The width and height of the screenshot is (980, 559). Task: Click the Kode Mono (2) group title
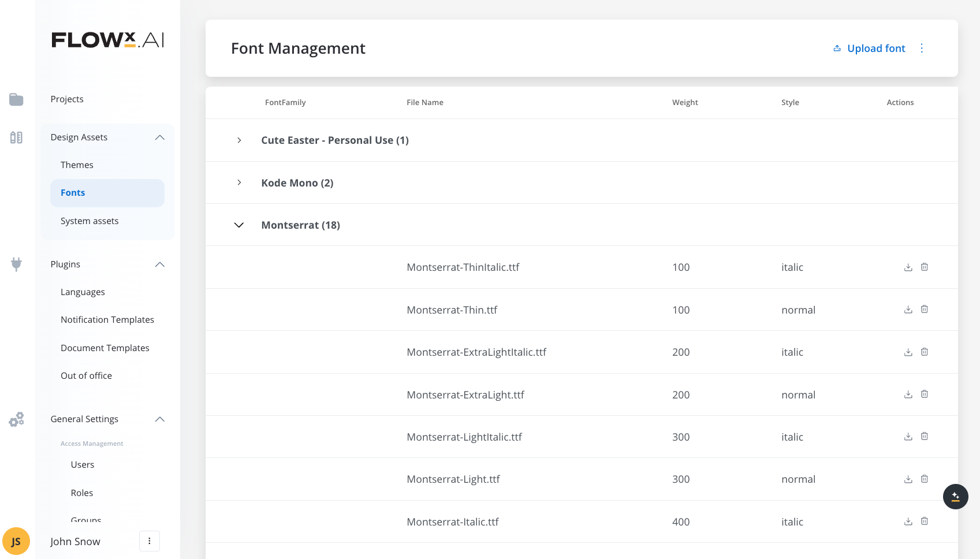(x=297, y=183)
